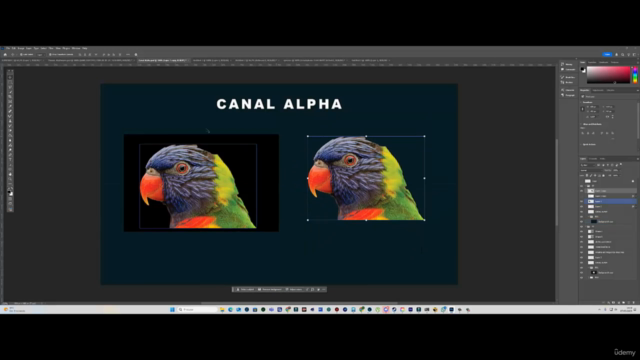
Task: Open the Comments panel icon
Action: click(x=562, y=69)
